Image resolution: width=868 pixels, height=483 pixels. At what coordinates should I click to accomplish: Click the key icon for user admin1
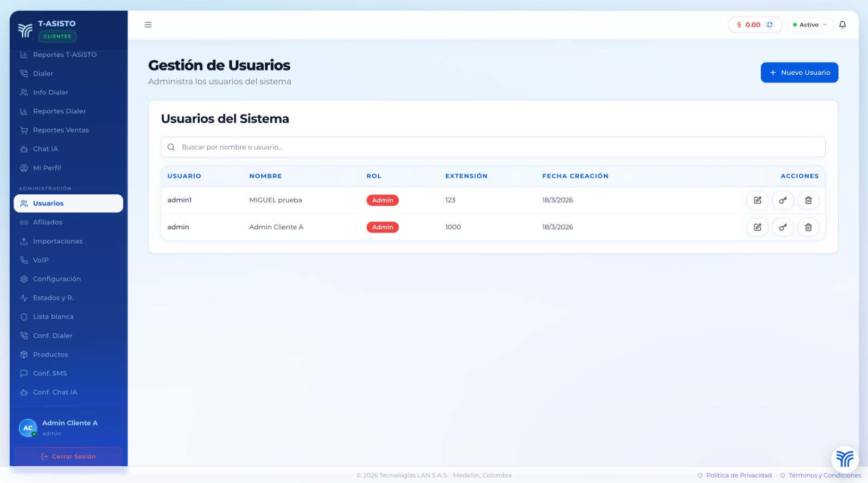click(x=783, y=200)
